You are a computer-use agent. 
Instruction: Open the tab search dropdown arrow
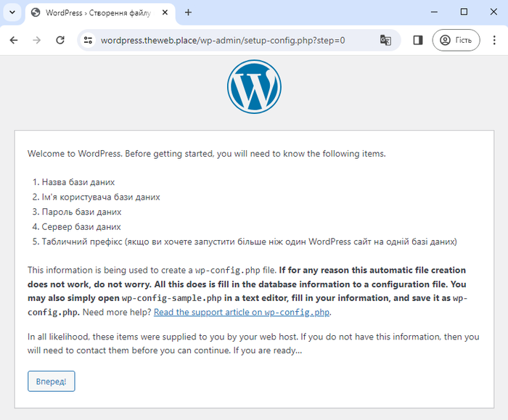[x=12, y=12]
